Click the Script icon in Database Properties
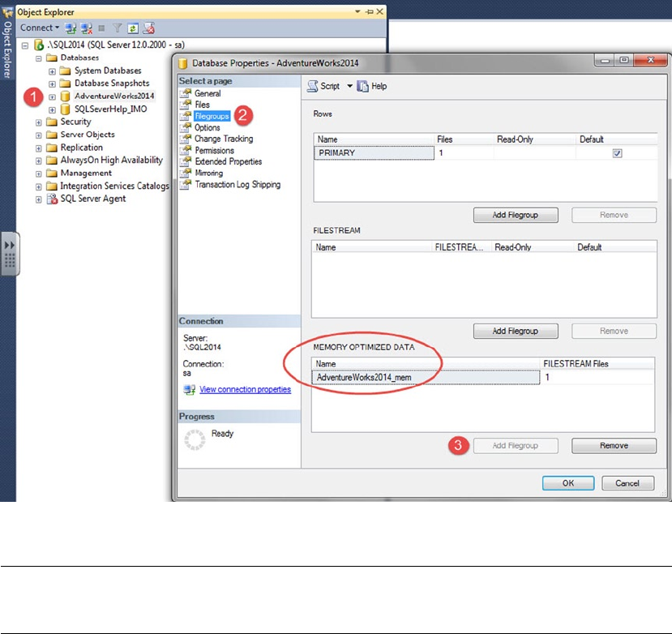The height and width of the screenshot is (634, 672). click(312, 86)
